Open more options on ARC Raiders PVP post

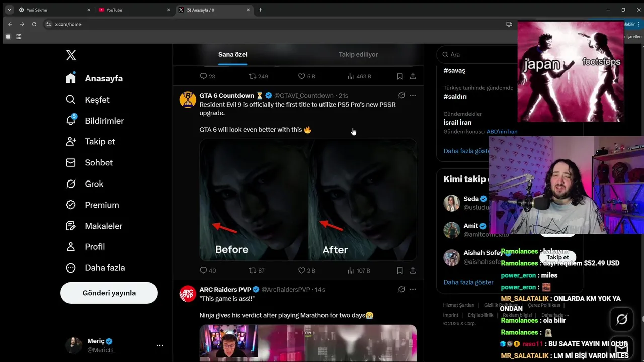tap(413, 289)
